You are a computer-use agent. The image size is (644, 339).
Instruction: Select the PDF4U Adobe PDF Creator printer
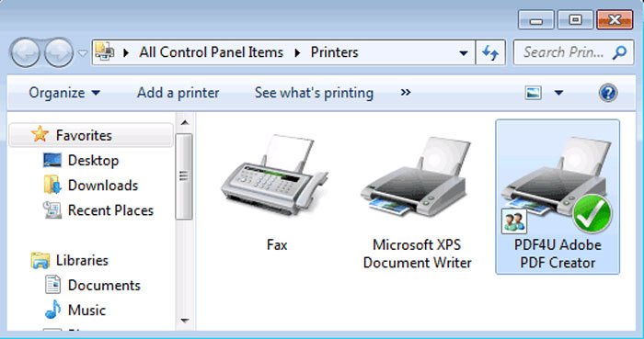pos(558,197)
